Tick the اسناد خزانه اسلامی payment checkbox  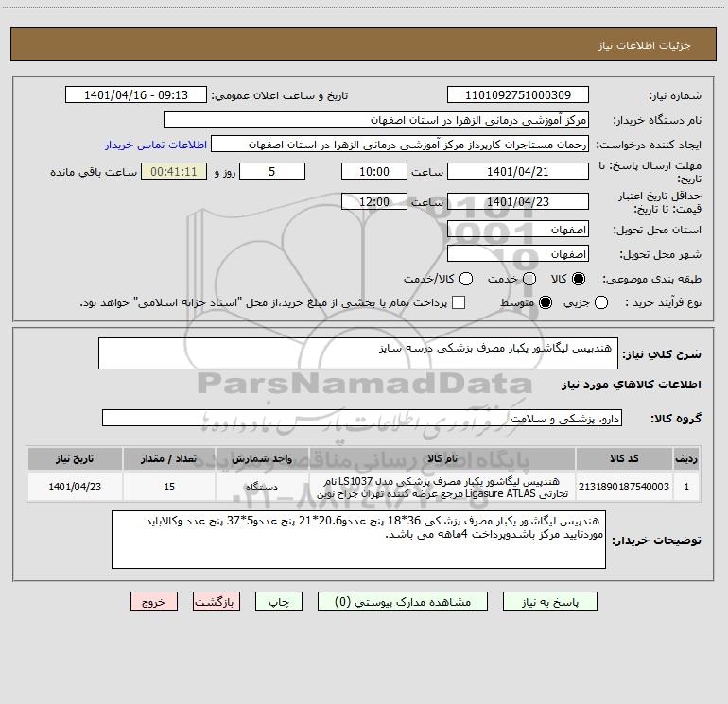[459, 302]
